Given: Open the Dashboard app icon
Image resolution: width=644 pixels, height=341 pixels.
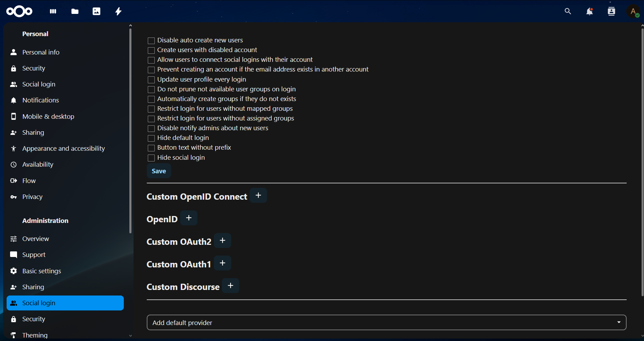Looking at the screenshot, I should click(53, 11).
